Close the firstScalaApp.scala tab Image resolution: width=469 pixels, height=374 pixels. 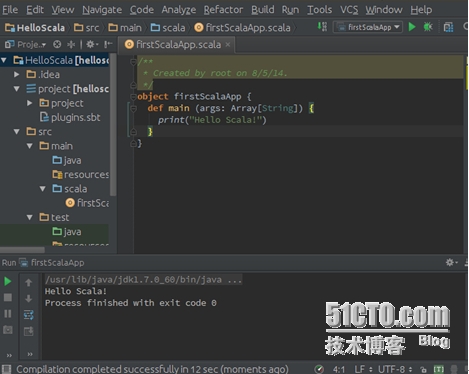click(228, 45)
